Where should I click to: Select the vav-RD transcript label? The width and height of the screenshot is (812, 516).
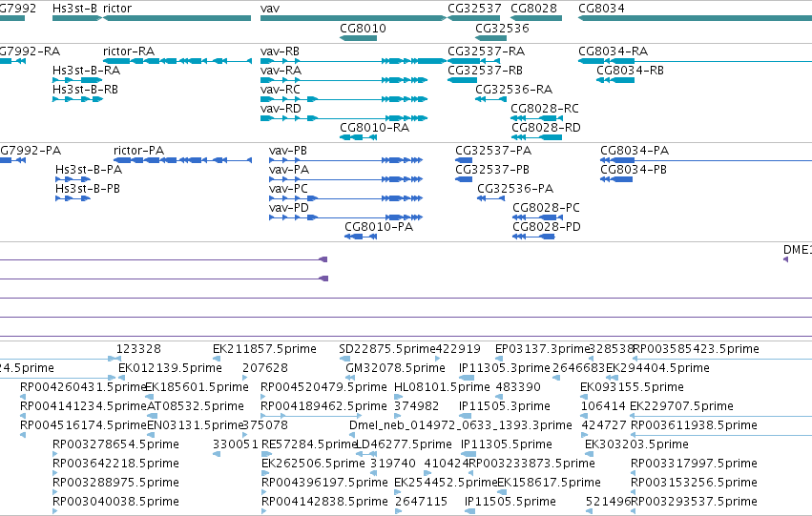click(281, 109)
